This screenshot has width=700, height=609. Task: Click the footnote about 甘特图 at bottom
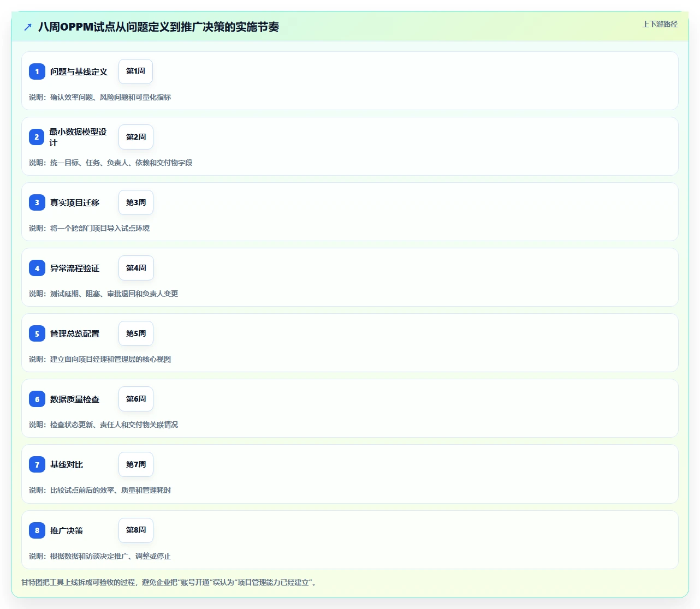(x=169, y=582)
